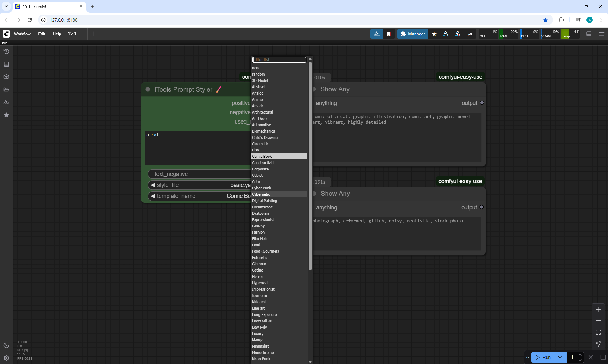Click the share arrow icon in toolbar
Image resolution: width=608 pixels, height=364 pixels.
[470, 34]
